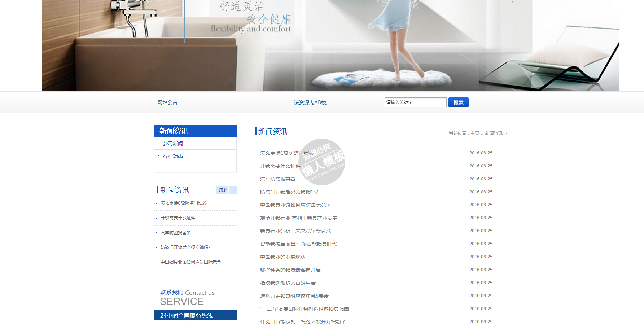Open the 公司新闻 sidebar category
The height and width of the screenshot is (324, 644).
[x=173, y=144]
